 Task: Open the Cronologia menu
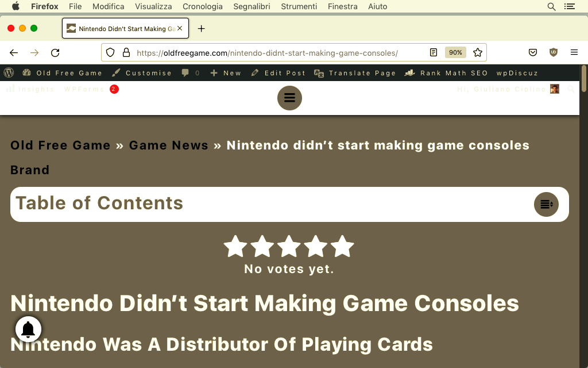[x=203, y=6]
